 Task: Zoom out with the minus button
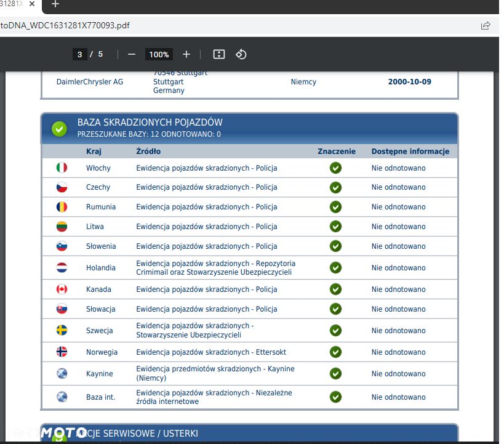[131, 54]
